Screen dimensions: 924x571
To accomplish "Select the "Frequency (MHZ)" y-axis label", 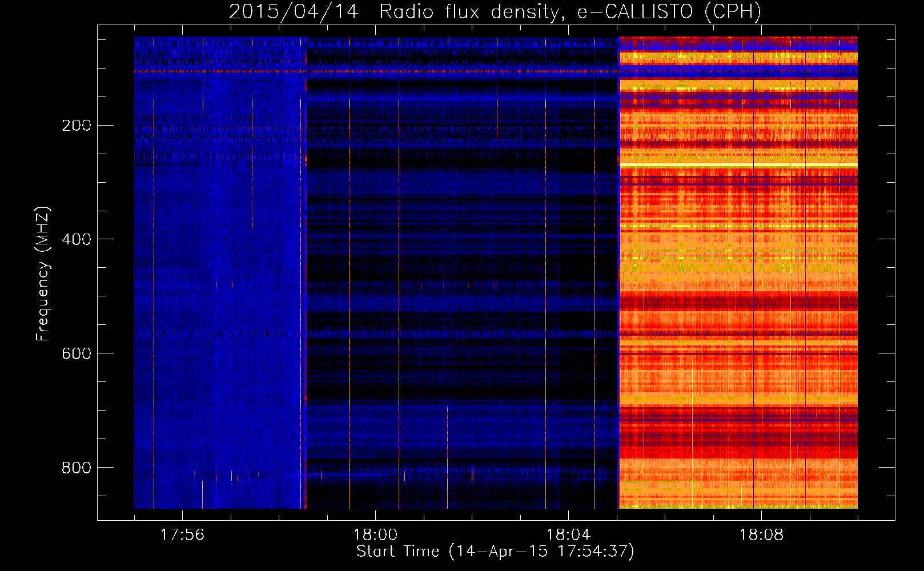I will point(42,274).
